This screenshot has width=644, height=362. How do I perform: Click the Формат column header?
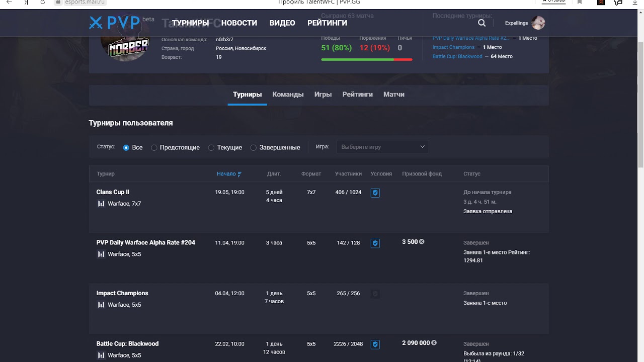point(311,174)
